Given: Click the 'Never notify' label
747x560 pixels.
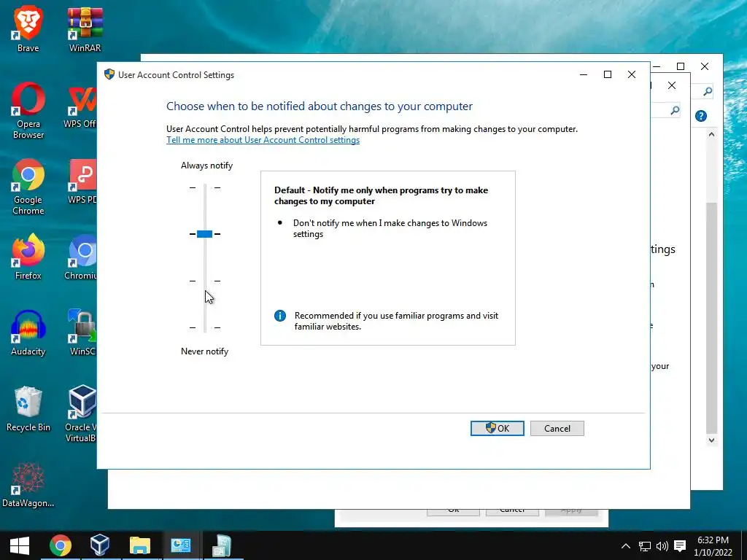Looking at the screenshot, I should (205, 351).
